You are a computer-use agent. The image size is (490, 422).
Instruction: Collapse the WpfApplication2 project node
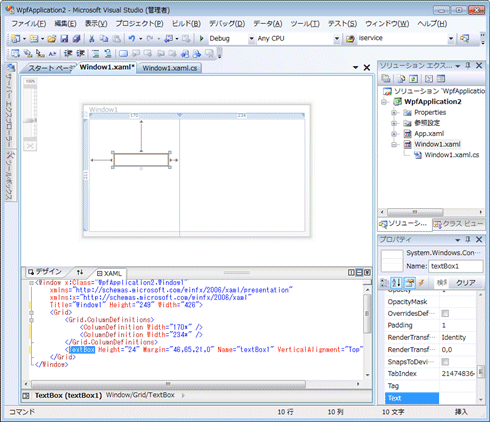point(384,102)
